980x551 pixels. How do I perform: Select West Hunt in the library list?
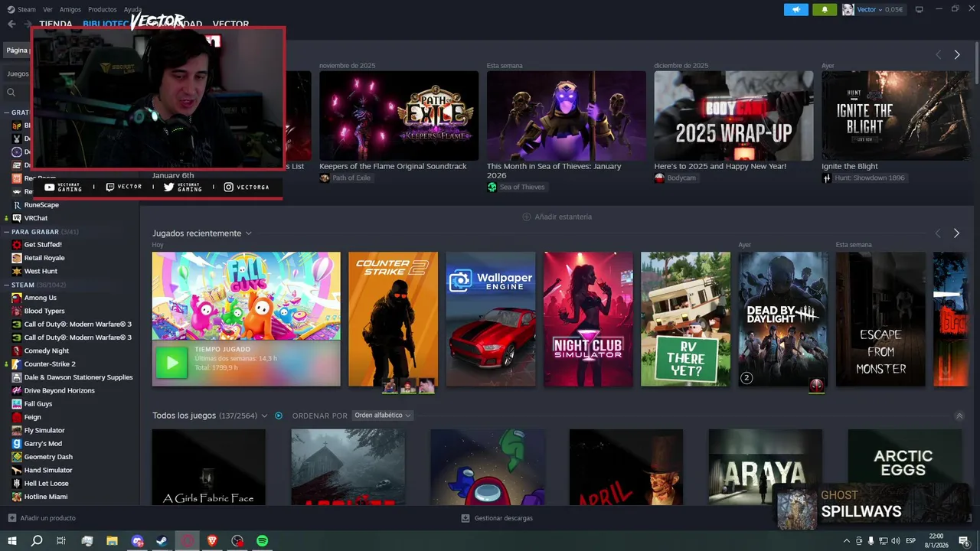point(40,271)
